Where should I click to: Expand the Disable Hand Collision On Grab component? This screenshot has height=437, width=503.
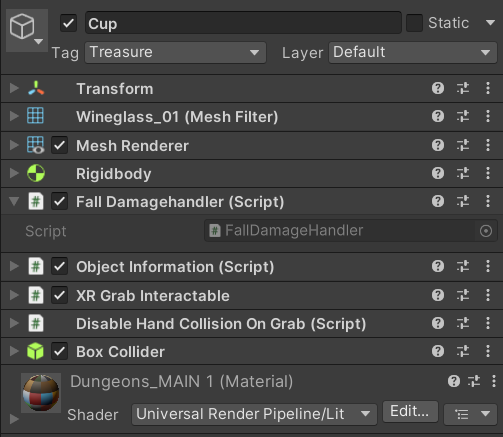[14, 323]
